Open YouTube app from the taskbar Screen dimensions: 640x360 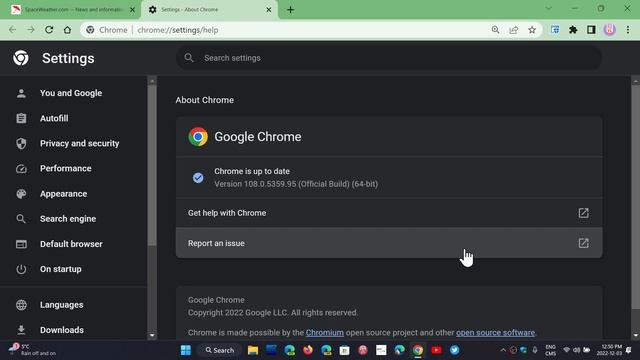pos(436,350)
